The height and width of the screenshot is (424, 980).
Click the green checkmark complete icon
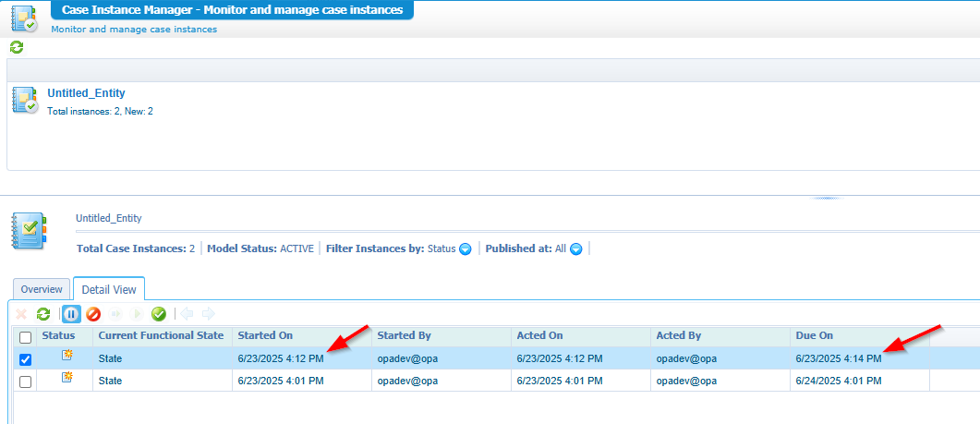click(x=159, y=314)
